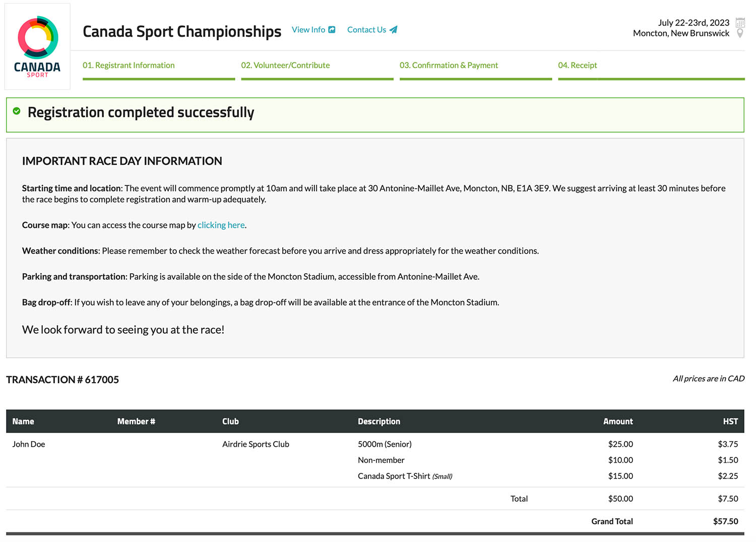Open the Contact Us link
Image resolution: width=756 pixels, height=542 pixels.
pyautogui.click(x=366, y=30)
